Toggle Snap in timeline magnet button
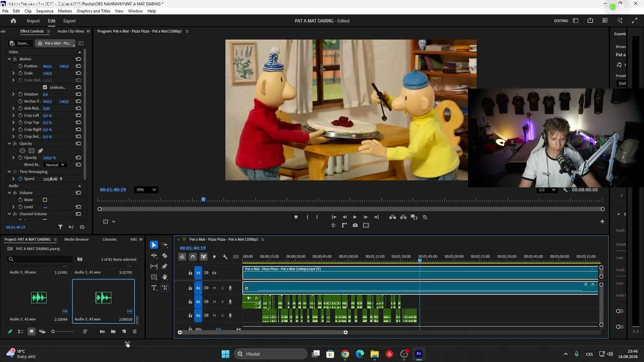This screenshot has width=644, height=362. (193, 257)
